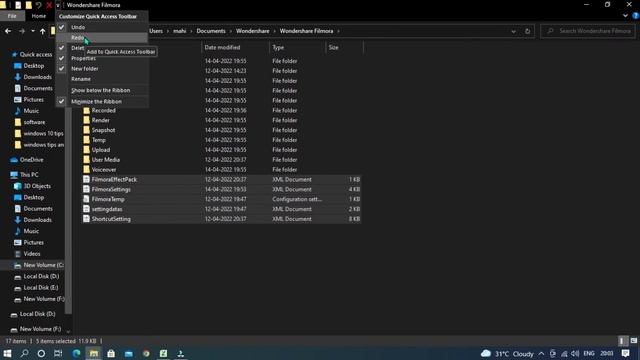Click the red Delete icon in title bar
Viewport: 640px width, 360px height.
(x=49, y=5)
